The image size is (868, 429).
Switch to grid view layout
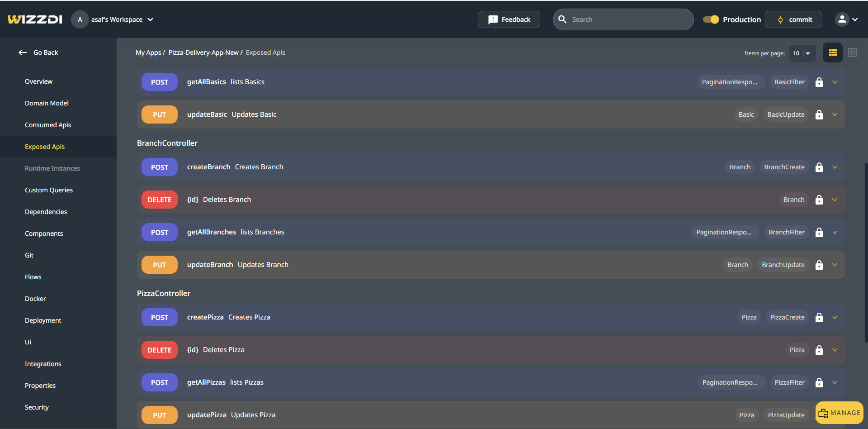pyautogui.click(x=852, y=53)
